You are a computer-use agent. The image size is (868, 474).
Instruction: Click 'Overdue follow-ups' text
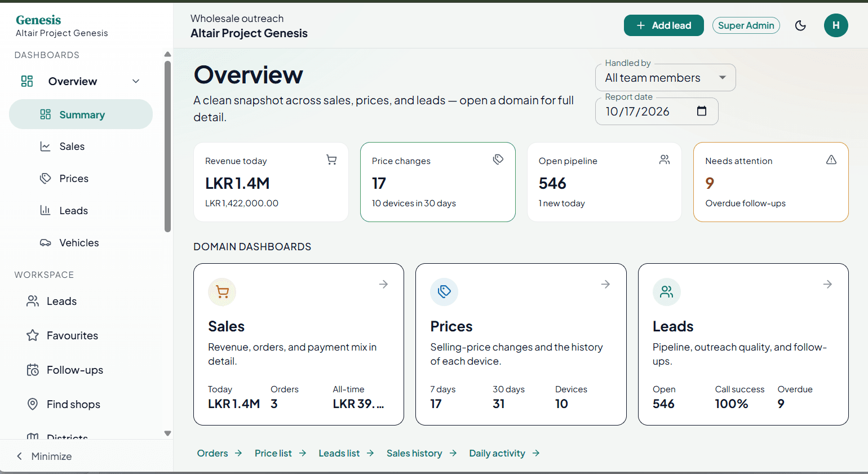click(745, 203)
